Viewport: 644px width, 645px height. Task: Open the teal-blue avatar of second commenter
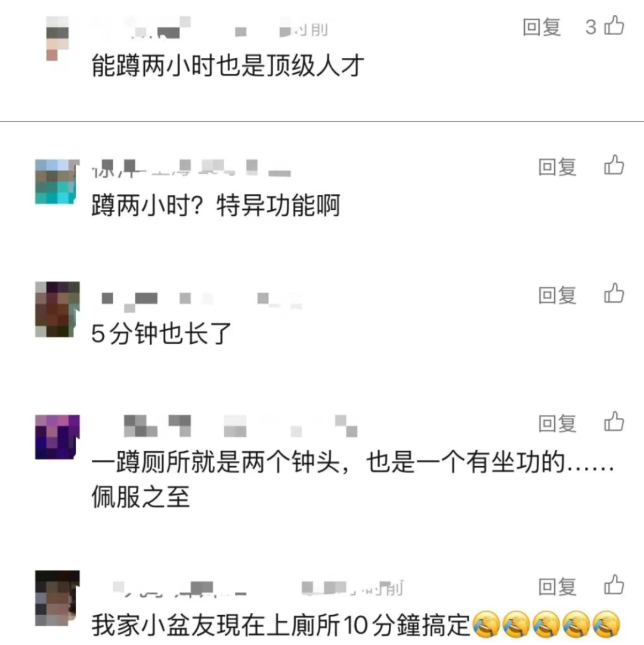(57, 182)
